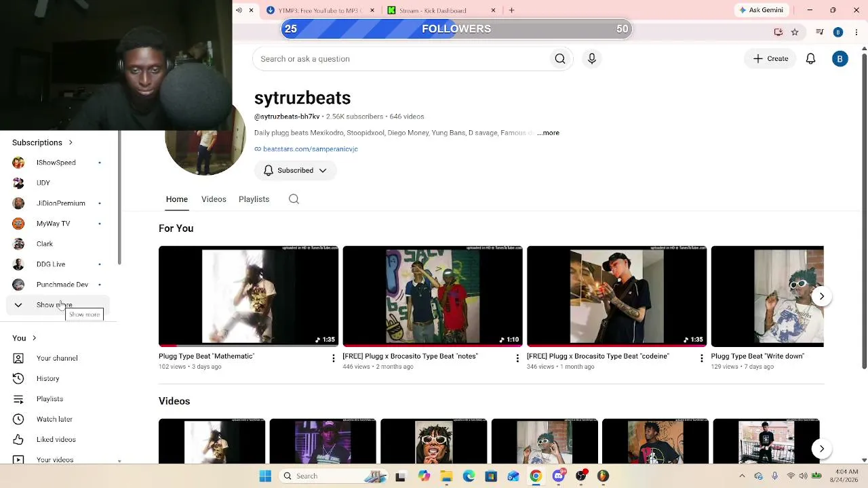Play the Plugg Type Beat "Mathematic" thumbnail
The height and width of the screenshot is (488, 868).
248,296
